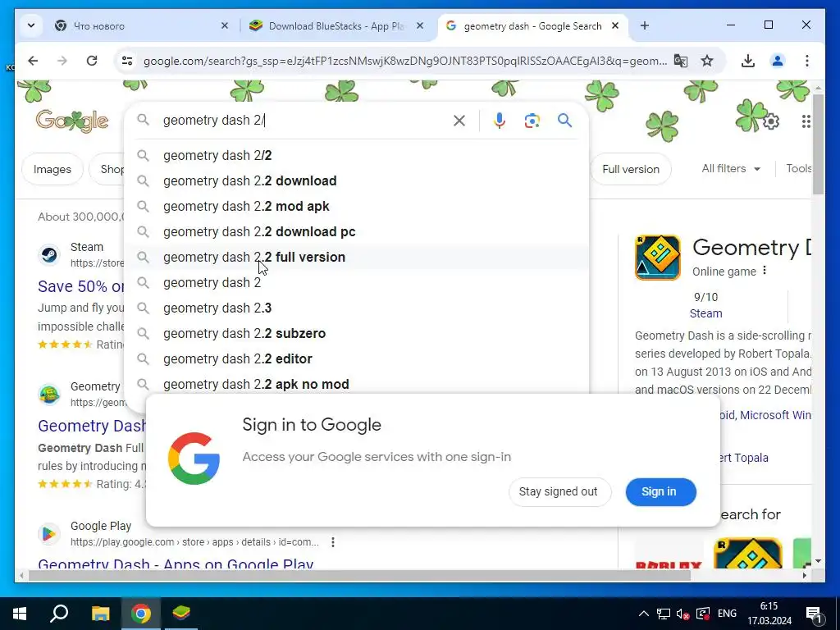Open the tab search dropdown arrow
Viewport: 840px width, 630px height.
(x=31, y=25)
